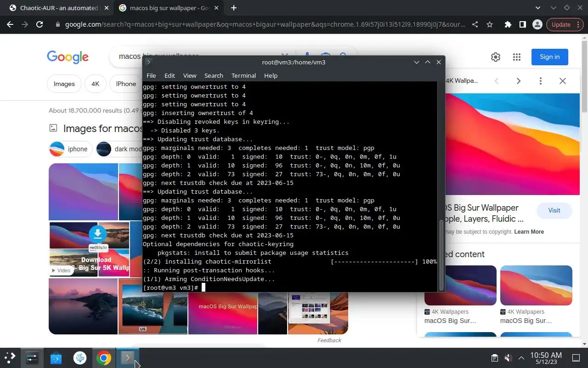Open first 4K Wallpapers related image
Viewport: 588px width, 368px height.
click(460, 285)
